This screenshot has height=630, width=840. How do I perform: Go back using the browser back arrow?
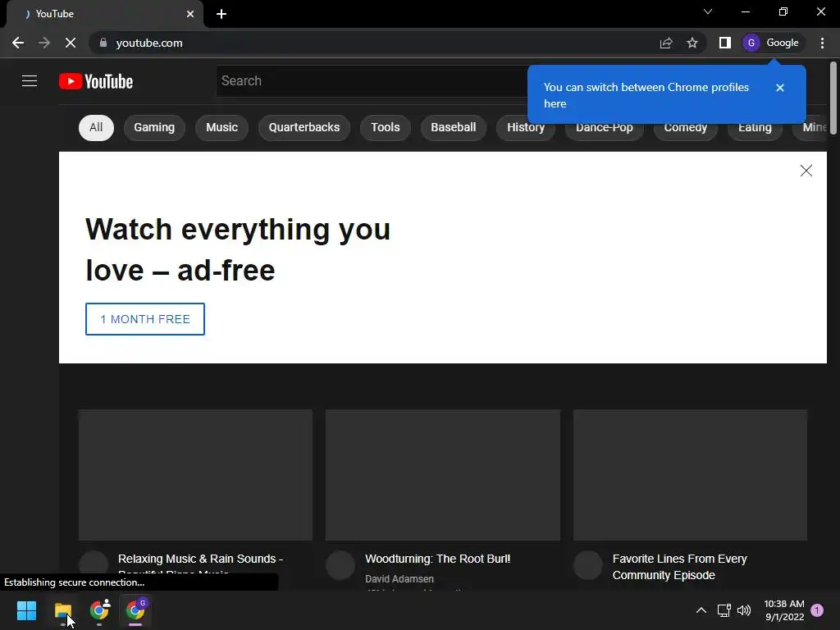pos(18,43)
